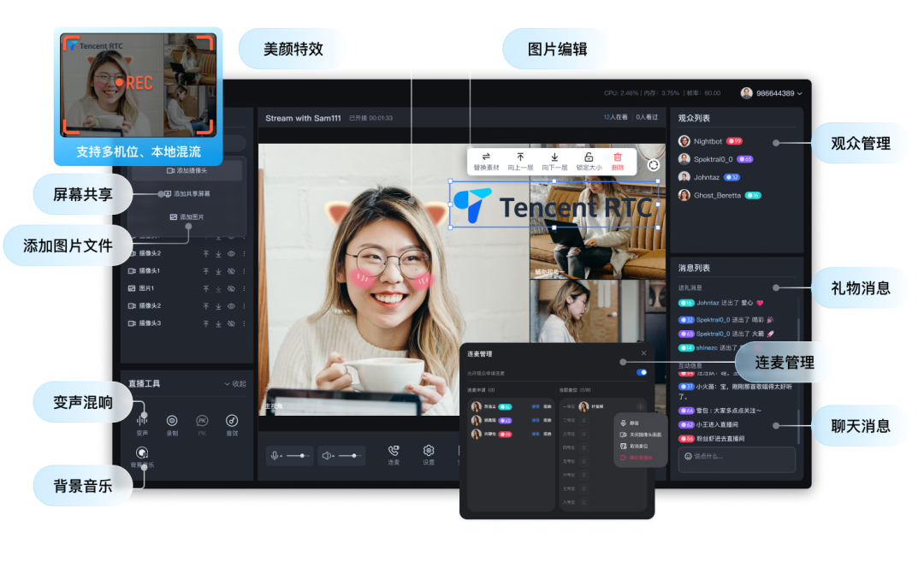Viewport: 924px width, 568px height.
Task: Collapse 直播工具 panel via 收起
Action: point(235,383)
